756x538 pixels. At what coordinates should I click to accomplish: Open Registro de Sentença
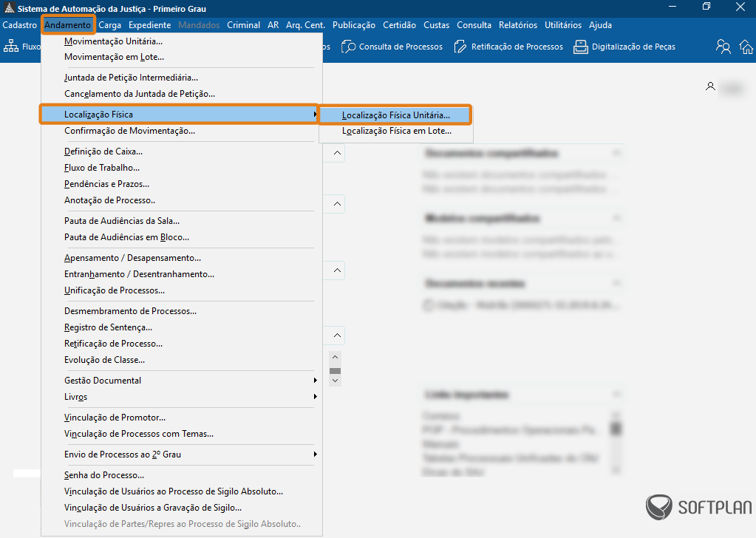click(182, 328)
